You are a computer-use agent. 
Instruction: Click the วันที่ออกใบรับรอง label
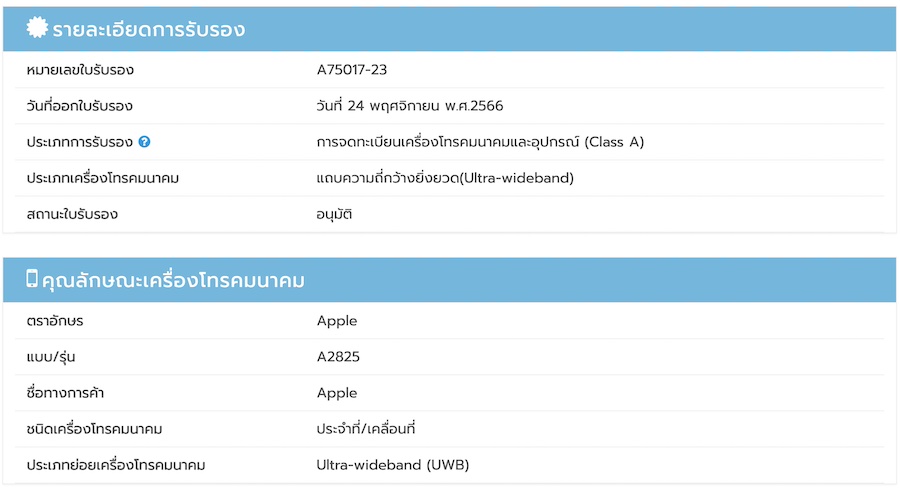coord(80,106)
